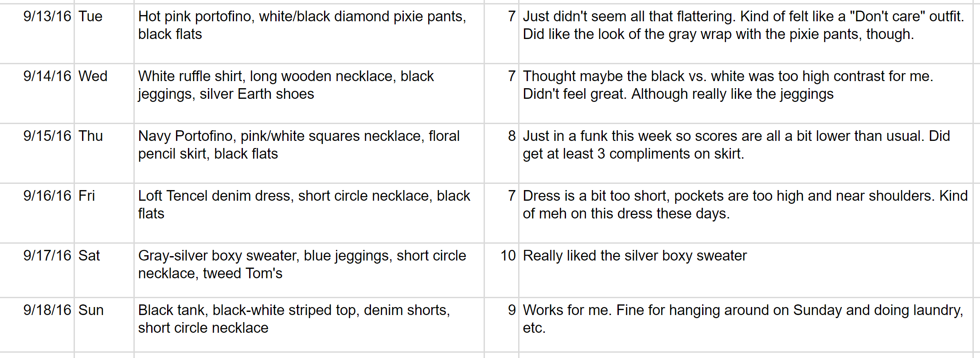Select the White ruffle shirt outfit cell

(x=309, y=93)
